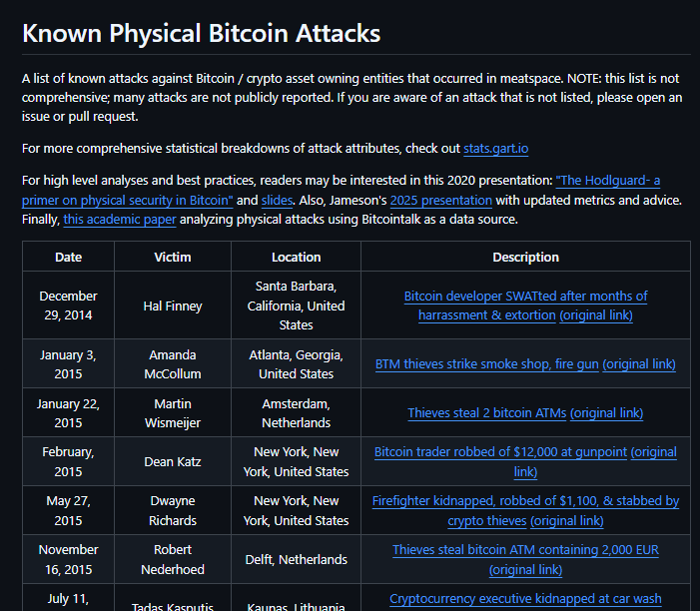Click original link in Robert Nederhoed row

525,569
